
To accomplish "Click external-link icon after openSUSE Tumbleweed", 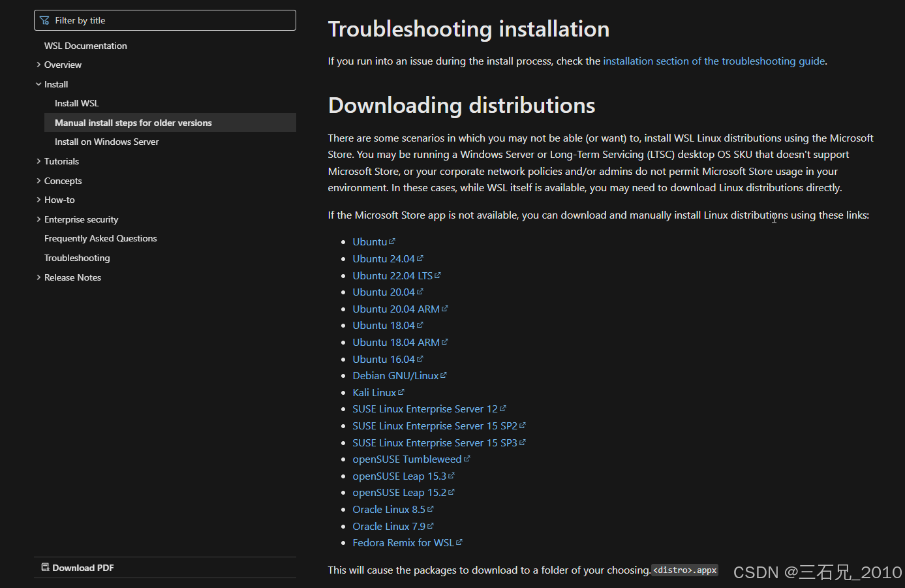I will tap(467, 458).
